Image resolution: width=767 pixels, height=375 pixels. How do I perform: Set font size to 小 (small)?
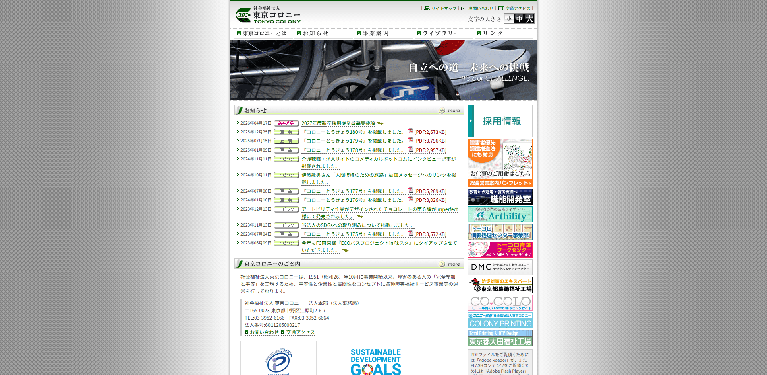coord(509,19)
